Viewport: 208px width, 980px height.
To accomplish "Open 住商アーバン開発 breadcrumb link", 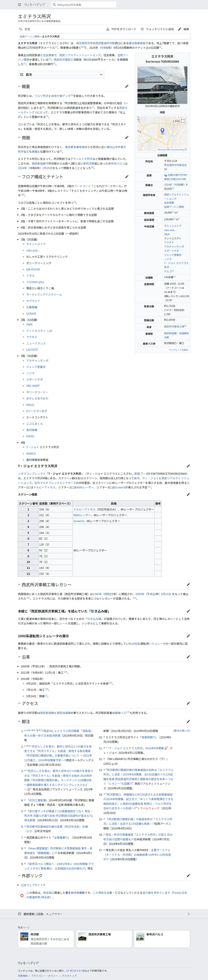I will (x=30, y=37).
